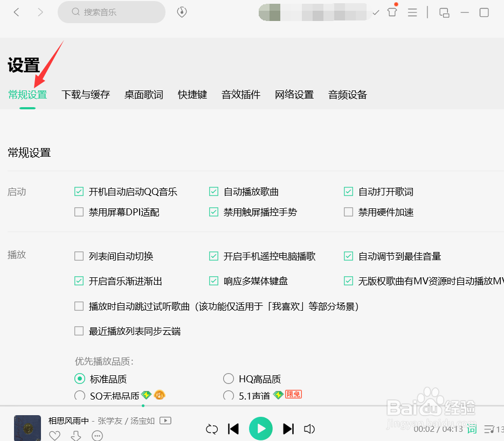Toggle 自动调节到最佳音量
The width and height of the screenshot is (504, 441).
click(348, 256)
